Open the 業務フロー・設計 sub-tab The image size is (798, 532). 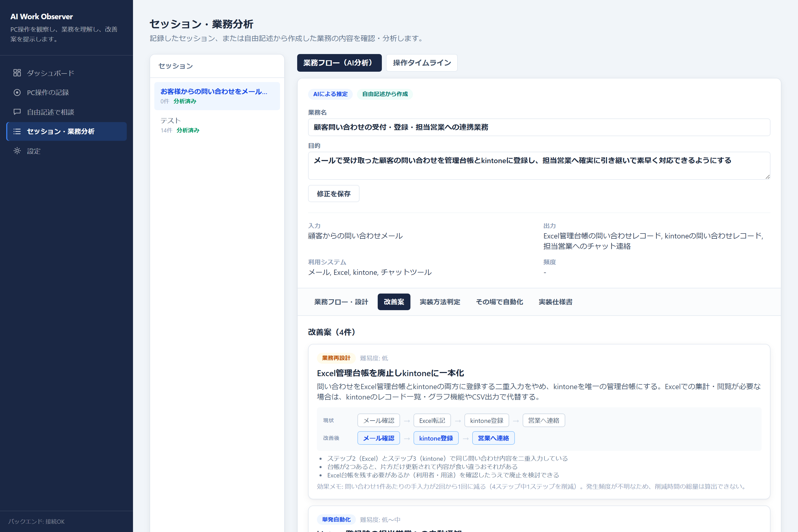[x=341, y=302]
